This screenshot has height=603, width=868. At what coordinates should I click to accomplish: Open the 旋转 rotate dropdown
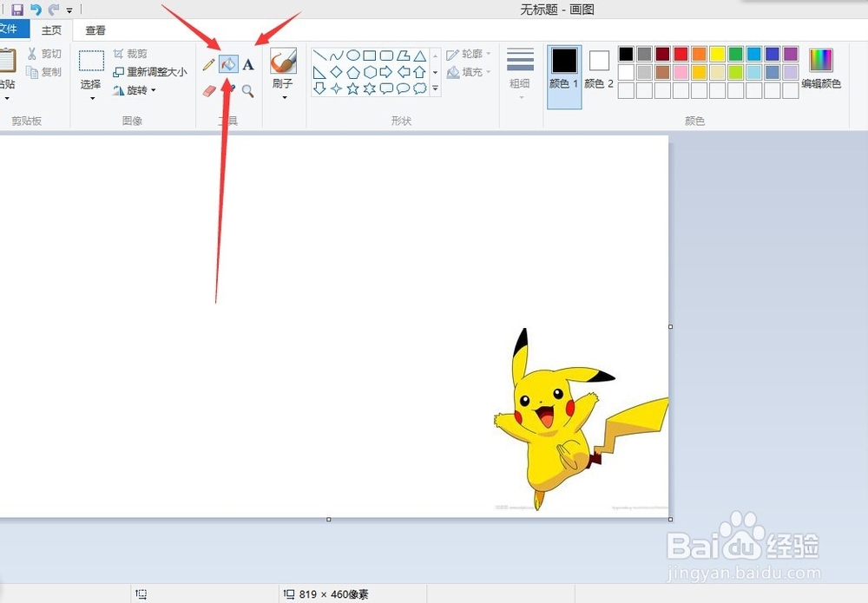coord(154,90)
